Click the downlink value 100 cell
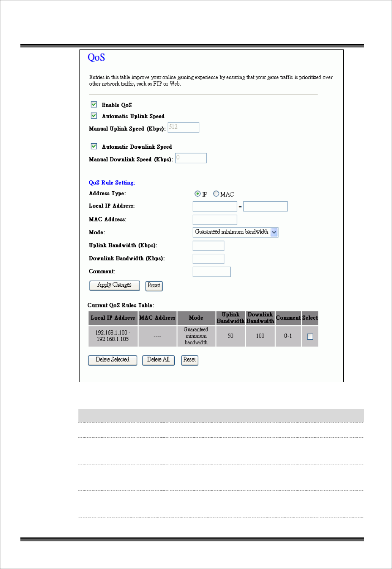Screen dimensions: 392x569 click(260, 336)
